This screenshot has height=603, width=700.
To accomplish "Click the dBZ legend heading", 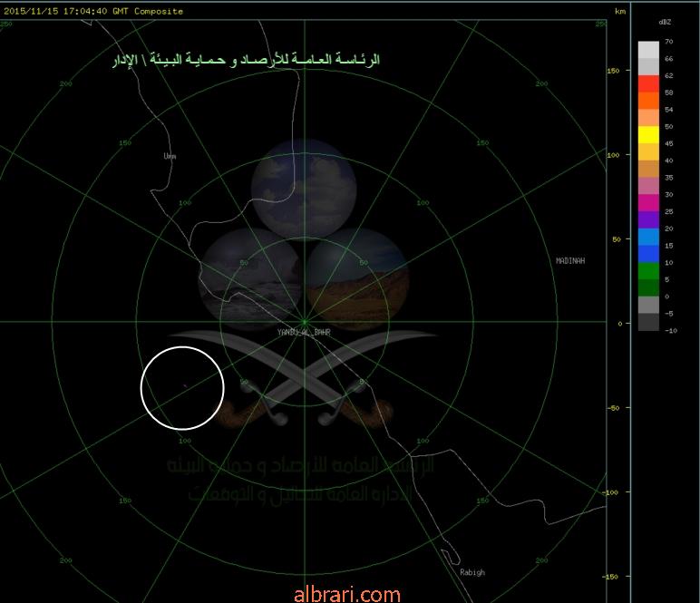I will pos(665,22).
